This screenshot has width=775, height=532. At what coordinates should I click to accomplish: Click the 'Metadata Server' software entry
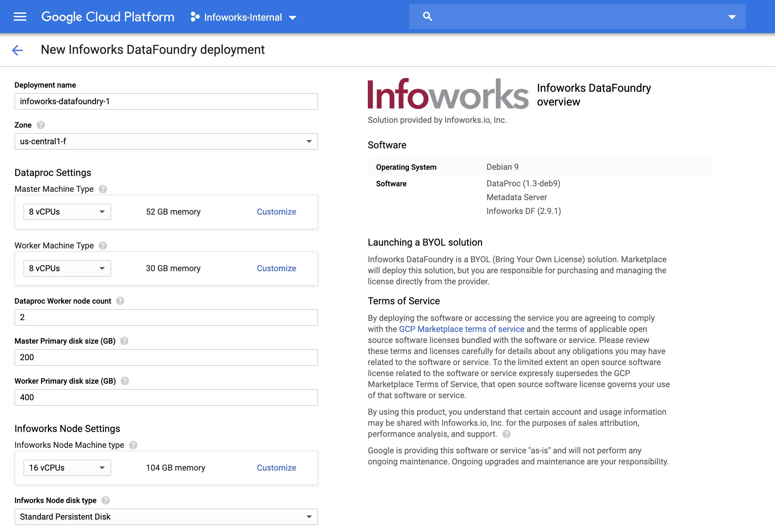click(x=517, y=197)
